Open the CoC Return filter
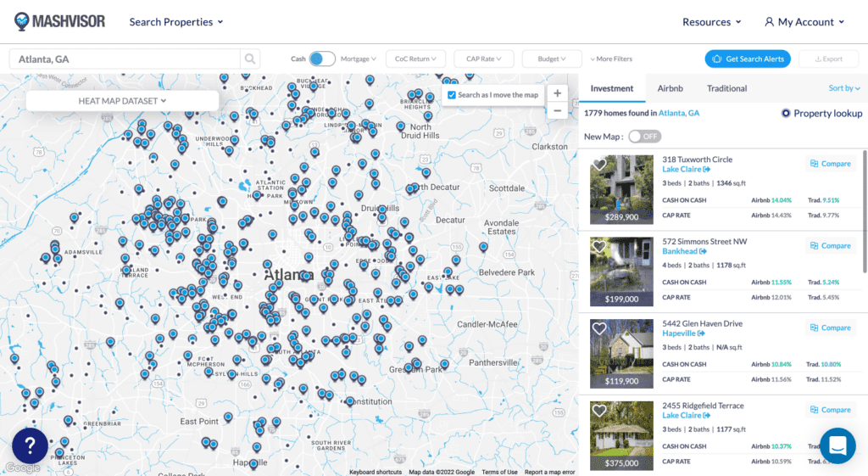The height and width of the screenshot is (476, 868). [415, 59]
